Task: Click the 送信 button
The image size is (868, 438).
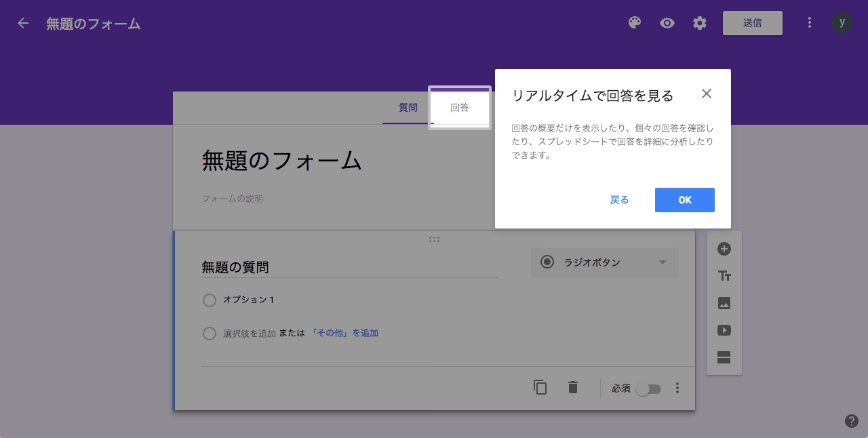Action: [x=753, y=23]
